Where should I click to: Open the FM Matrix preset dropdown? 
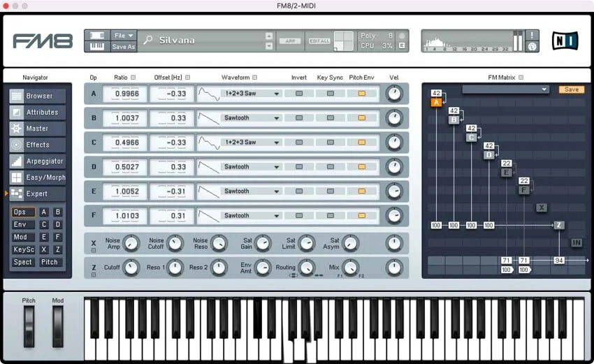pos(505,89)
